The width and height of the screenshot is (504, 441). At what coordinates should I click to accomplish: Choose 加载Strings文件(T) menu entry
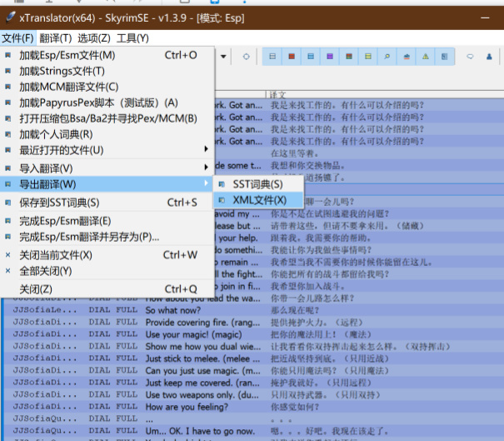(x=107, y=71)
